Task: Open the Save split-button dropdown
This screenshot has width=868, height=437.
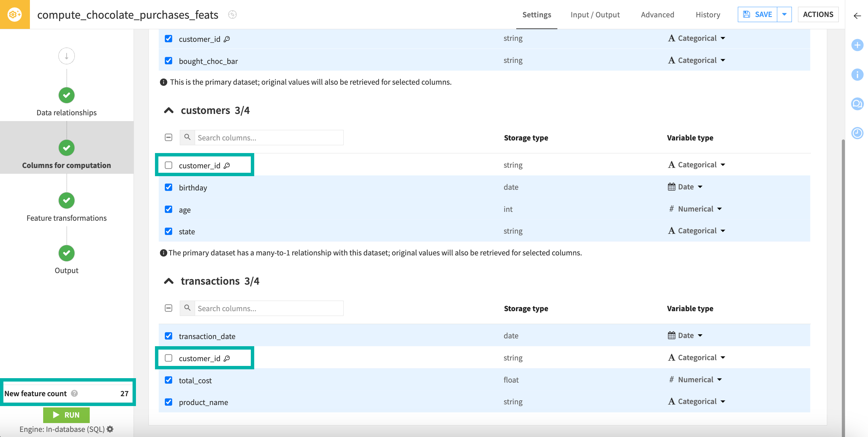Action: [x=784, y=14]
